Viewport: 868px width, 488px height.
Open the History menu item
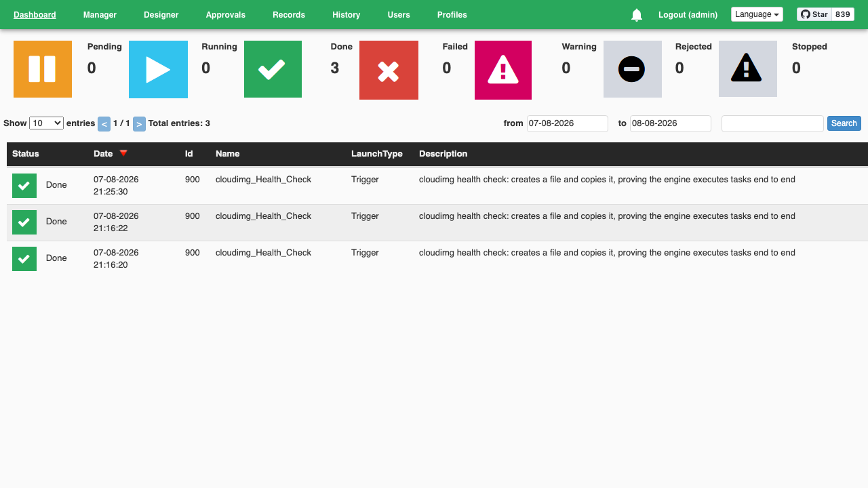[347, 15]
